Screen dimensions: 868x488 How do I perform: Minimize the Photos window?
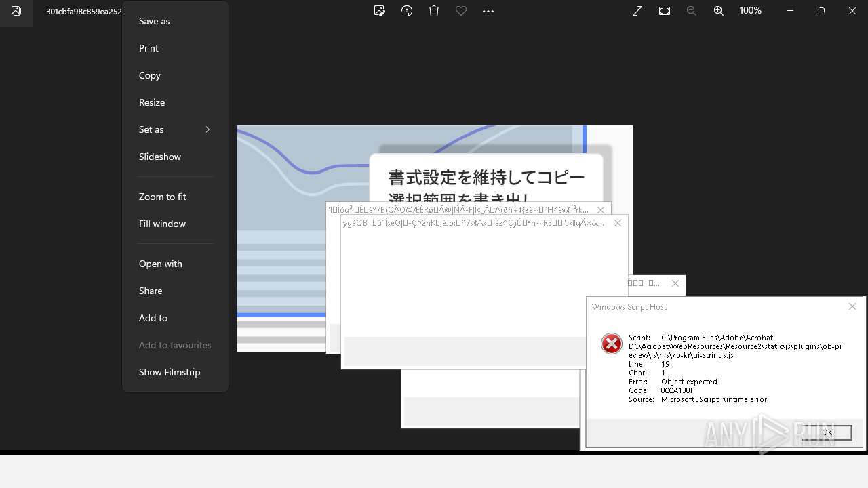790,11
